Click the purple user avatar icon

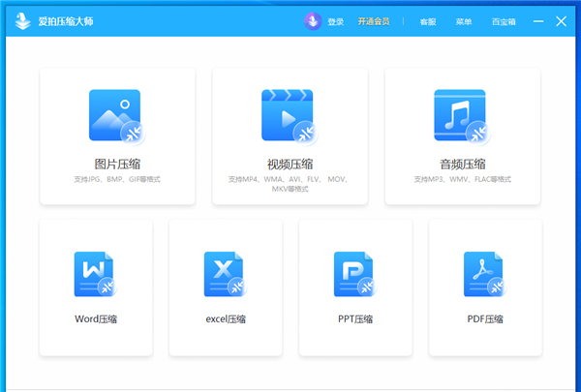pos(313,21)
